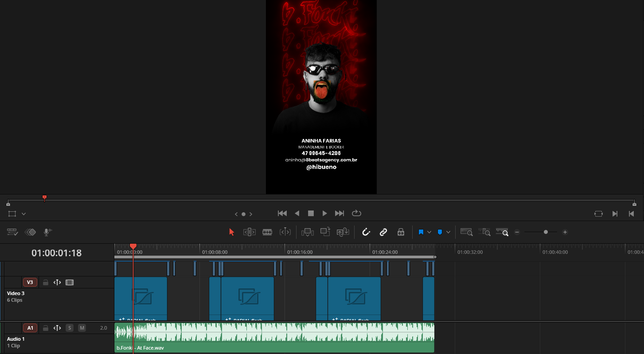Click the timeline zoom out minus button
This screenshot has height=354, width=644.
point(517,232)
